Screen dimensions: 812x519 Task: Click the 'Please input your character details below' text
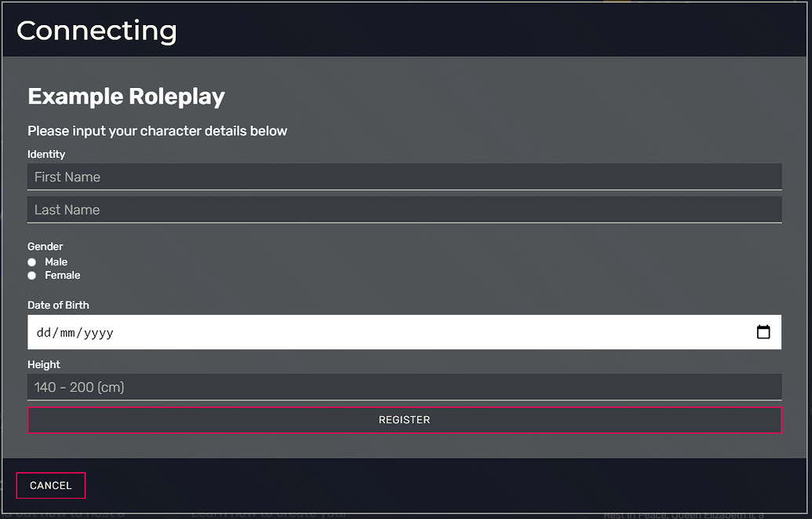click(158, 130)
